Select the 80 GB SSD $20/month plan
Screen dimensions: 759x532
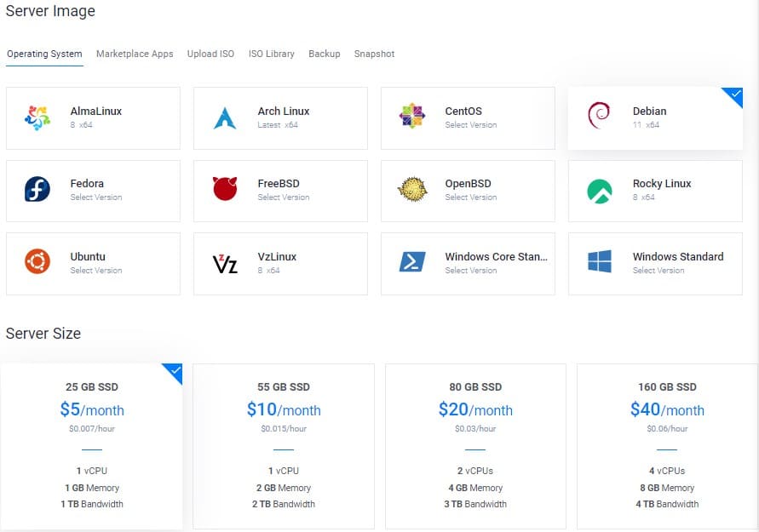point(475,446)
